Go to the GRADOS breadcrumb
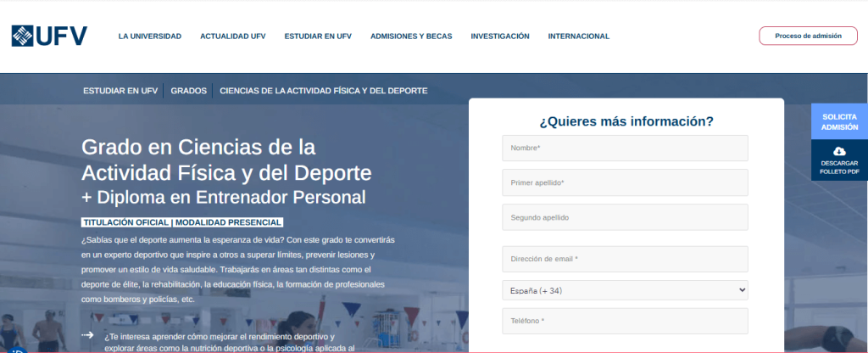Screen dimensions: 868x353 click(189, 91)
